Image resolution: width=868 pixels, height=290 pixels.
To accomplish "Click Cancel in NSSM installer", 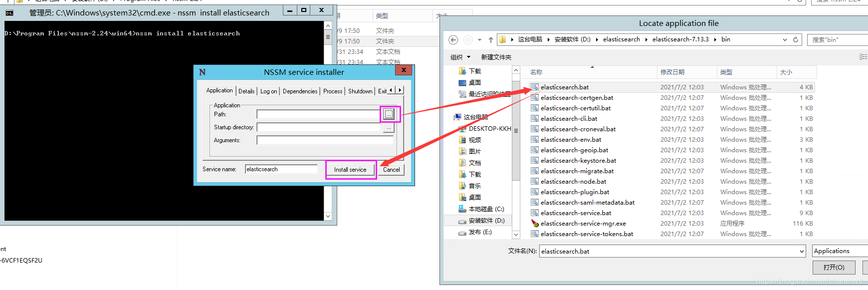I will 392,170.
